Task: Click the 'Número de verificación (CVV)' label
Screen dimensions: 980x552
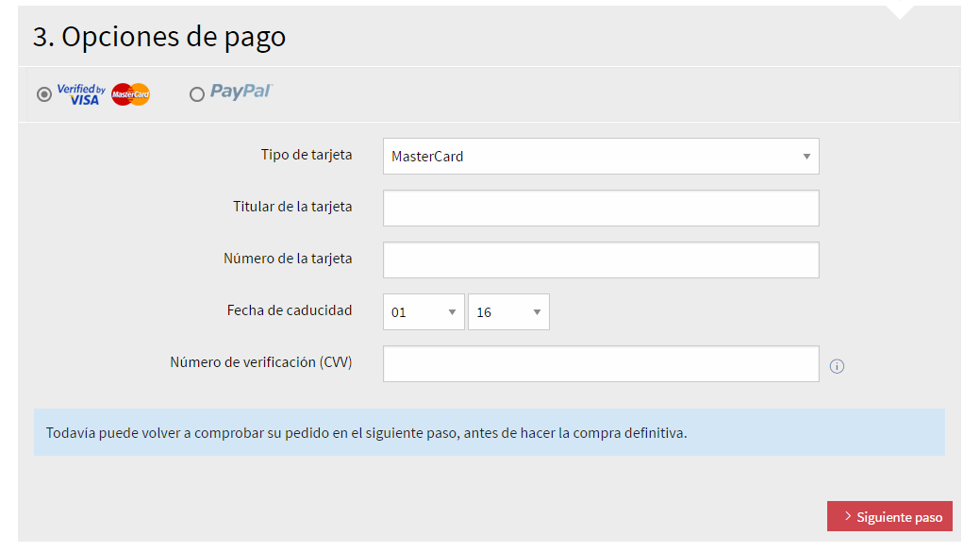Action: coord(261,362)
